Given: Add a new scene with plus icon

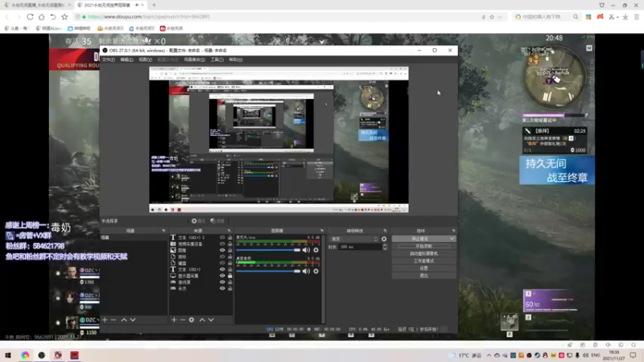Looking at the screenshot, I should [105, 319].
